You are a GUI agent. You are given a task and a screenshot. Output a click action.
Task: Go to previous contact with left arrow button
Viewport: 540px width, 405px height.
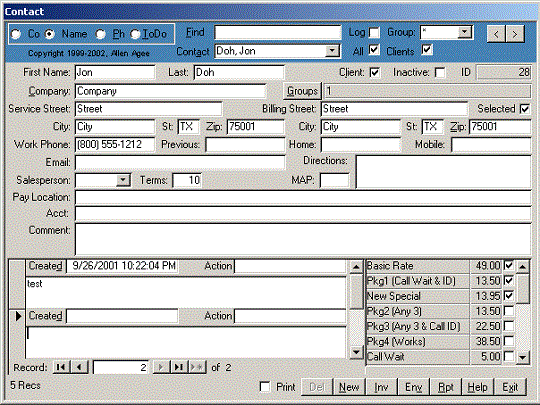point(496,34)
